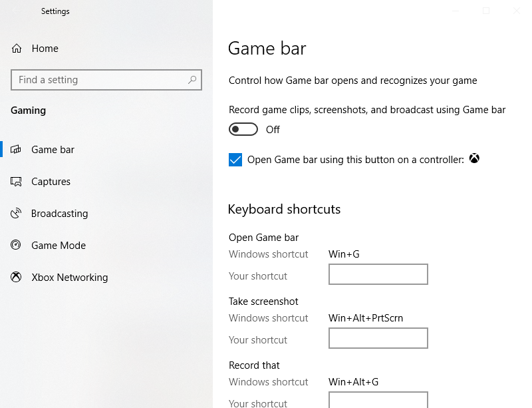Click the back arrow in title bar

[15, 11]
